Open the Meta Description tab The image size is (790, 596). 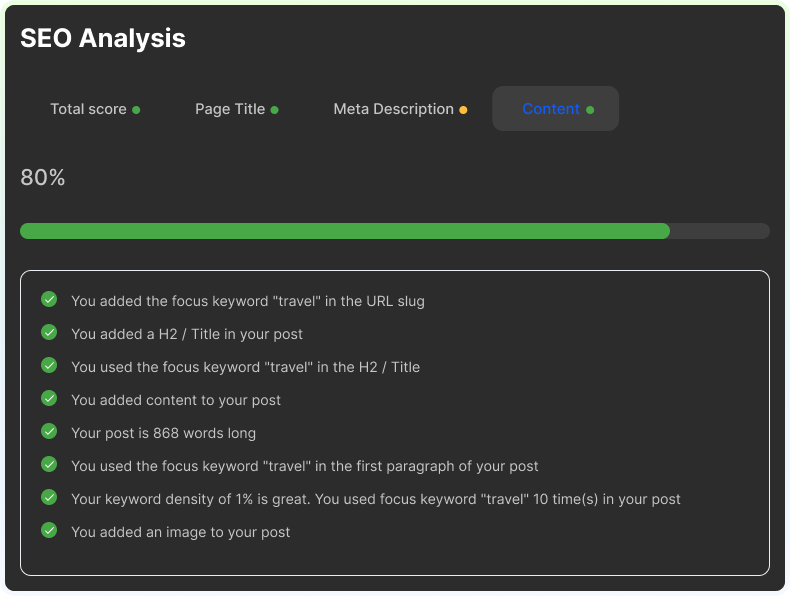click(x=399, y=109)
